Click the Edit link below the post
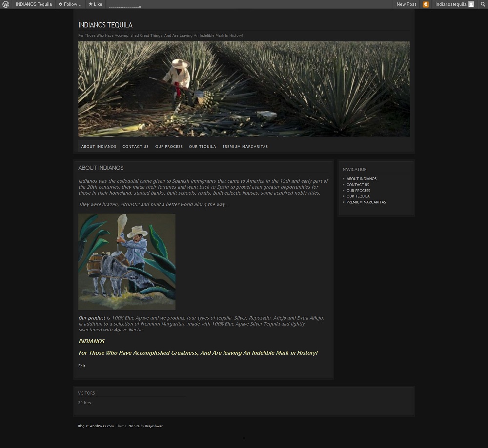488x448 pixels. 81,366
